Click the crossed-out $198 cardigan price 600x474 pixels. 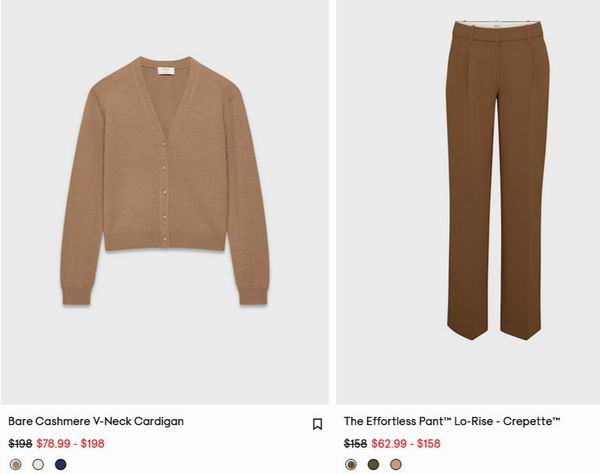[20, 444]
